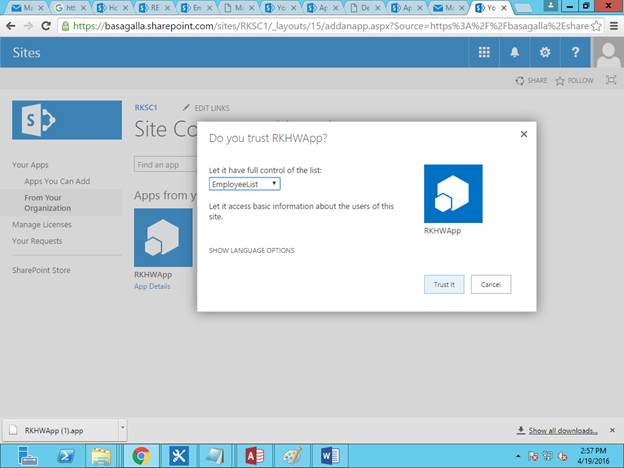Viewport: 624px width, 468px height.
Task: Click Edit Links
Action: point(206,108)
